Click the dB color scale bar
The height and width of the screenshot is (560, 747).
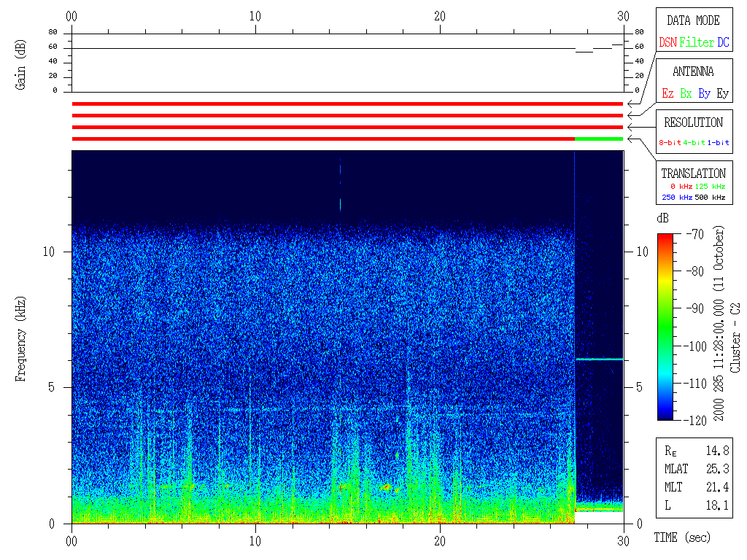pyautogui.click(x=665, y=326)
